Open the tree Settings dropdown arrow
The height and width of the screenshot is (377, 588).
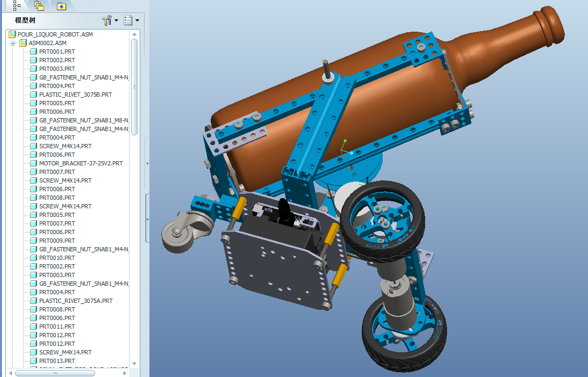tap(116, 20)
